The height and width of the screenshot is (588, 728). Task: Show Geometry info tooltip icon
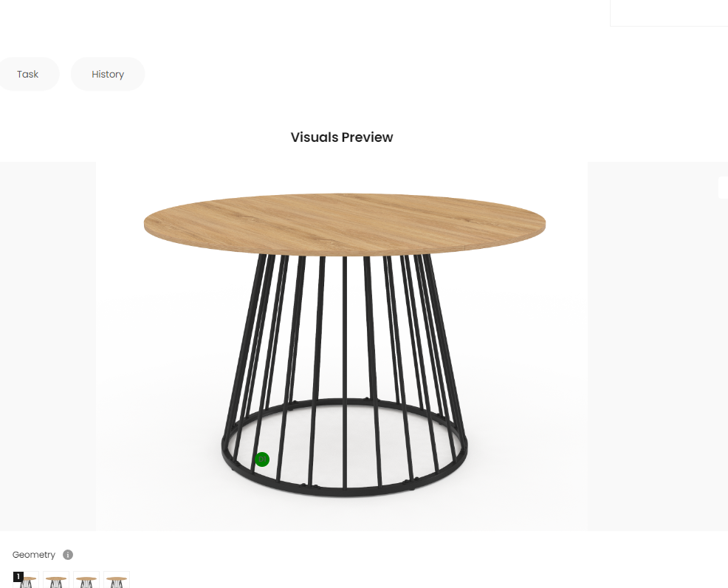[68, 555]
